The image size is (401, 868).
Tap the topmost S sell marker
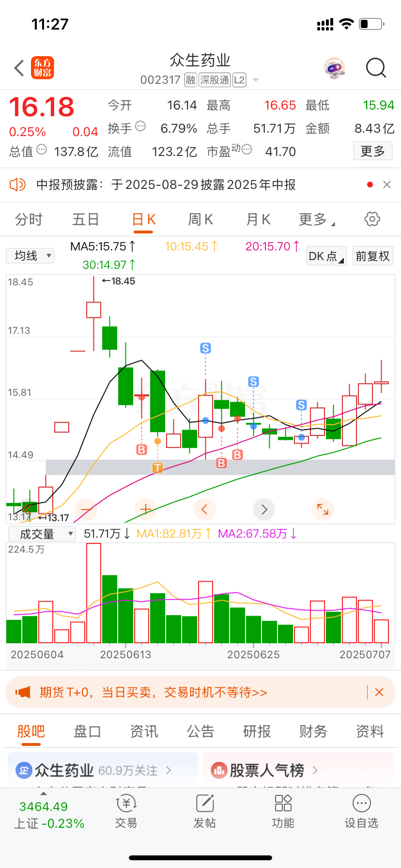[x=205, y=348]
